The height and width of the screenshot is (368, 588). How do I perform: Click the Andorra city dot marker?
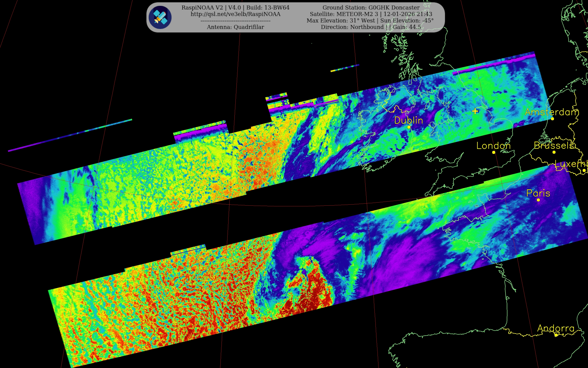click(x=556, y=335)
